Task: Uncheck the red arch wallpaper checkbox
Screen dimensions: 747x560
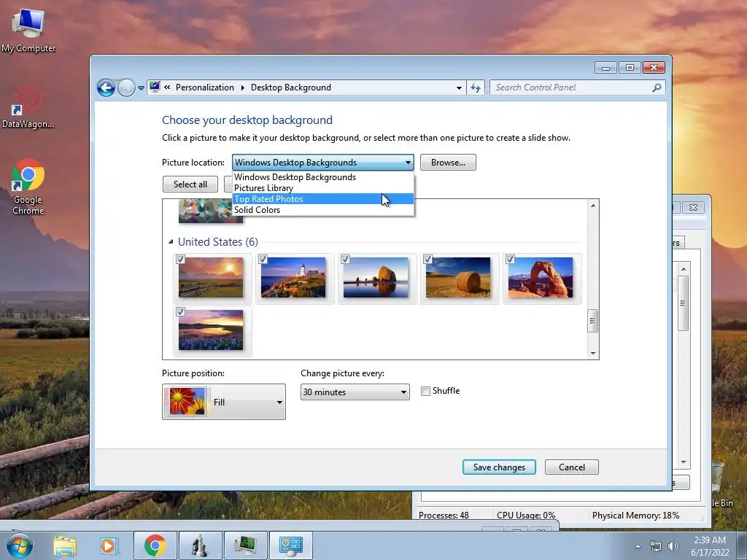Action: 510,259
